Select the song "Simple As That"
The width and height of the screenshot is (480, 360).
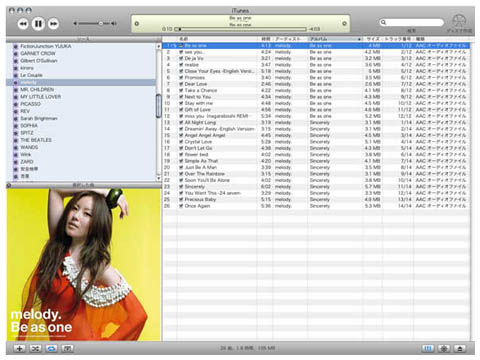316,161
